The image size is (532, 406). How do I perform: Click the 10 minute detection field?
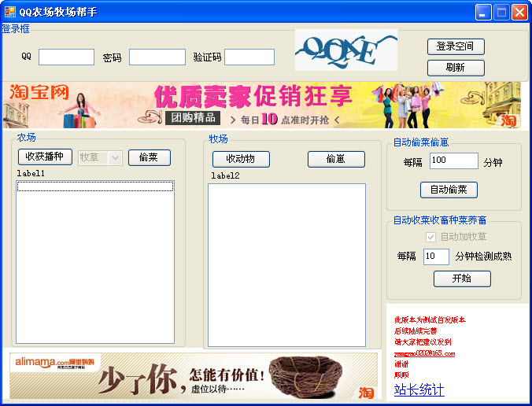tap(436, 257)
